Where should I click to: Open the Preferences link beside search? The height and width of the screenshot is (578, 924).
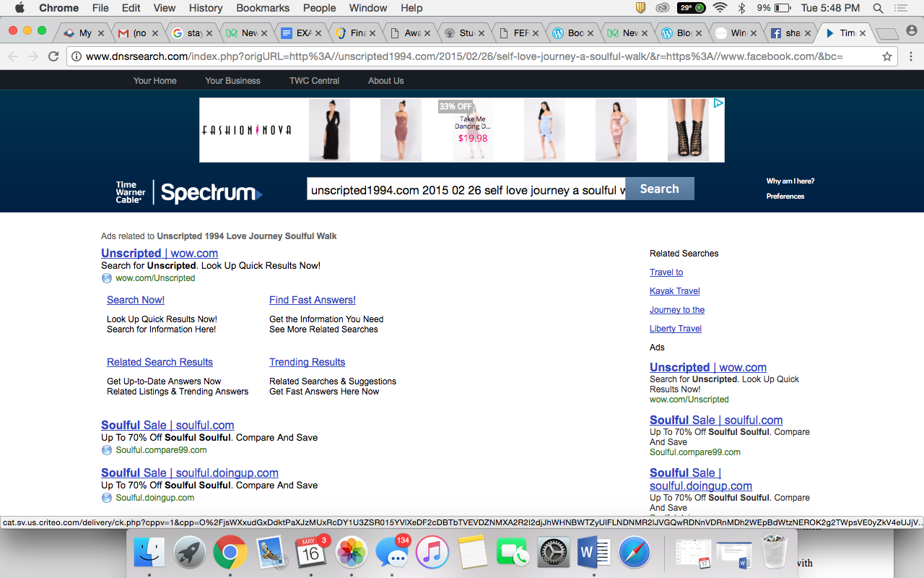click(785, 197)
